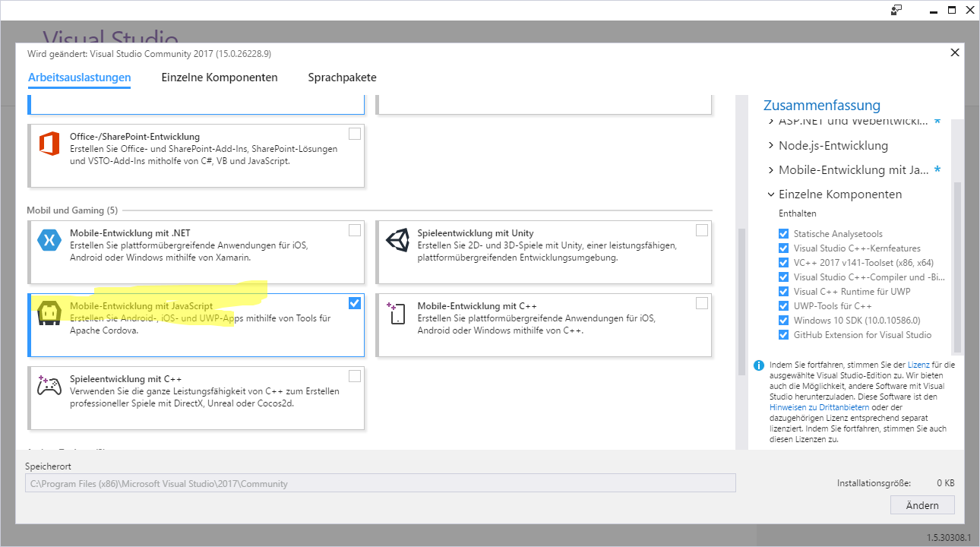Click the Zusammenfassung heading

tap(822, 106)
